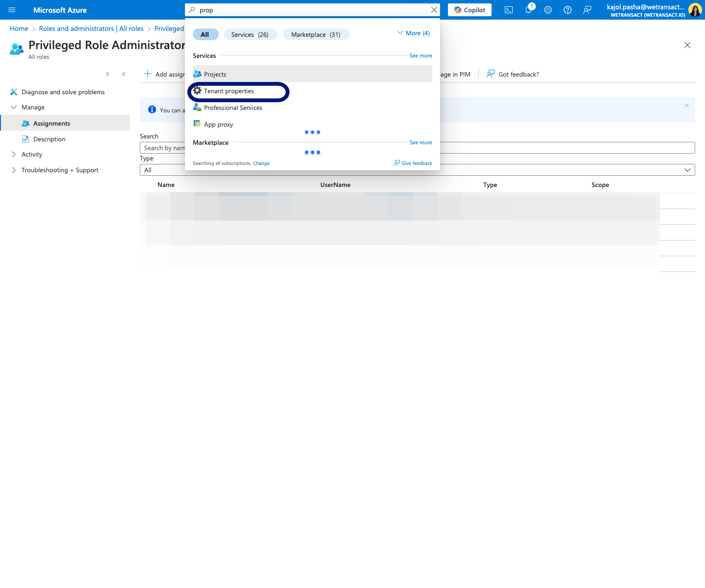Click the Diagnose and solve problems icon

14,92
